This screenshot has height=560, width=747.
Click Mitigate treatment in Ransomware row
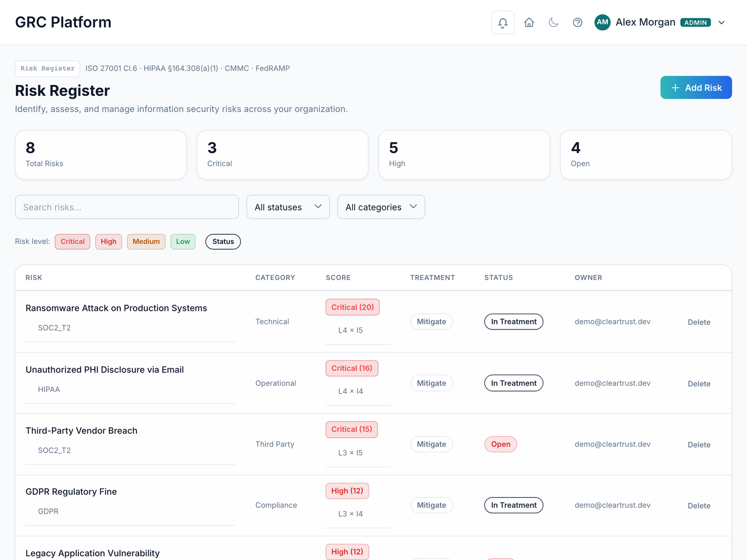click(431, 322)
